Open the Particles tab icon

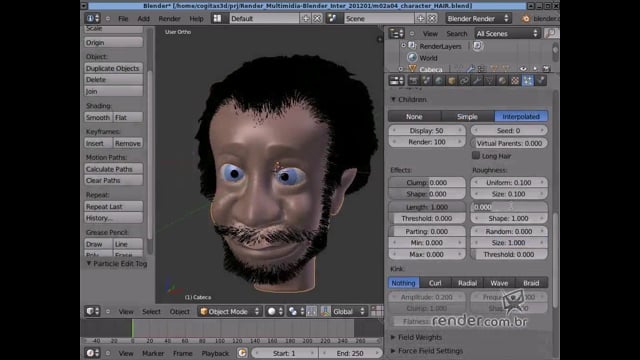tap(528, 80)
